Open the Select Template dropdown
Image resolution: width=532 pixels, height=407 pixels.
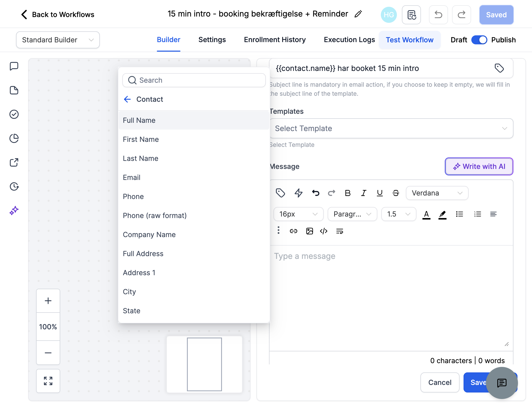coord(391,128)
